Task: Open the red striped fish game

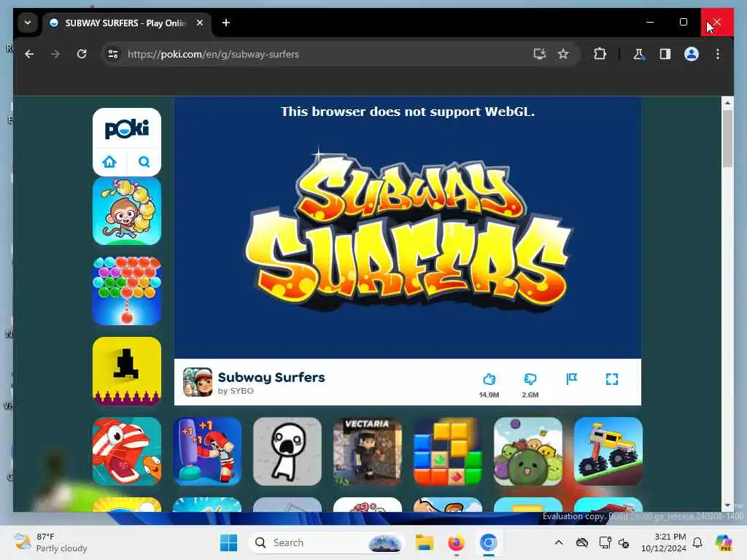Action: coord(127,451)
